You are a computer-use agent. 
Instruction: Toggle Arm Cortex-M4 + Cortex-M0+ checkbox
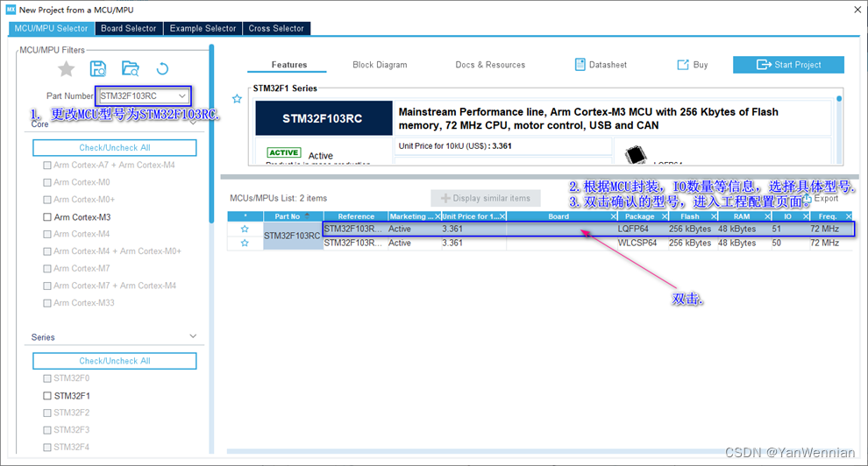click(47, 251)
